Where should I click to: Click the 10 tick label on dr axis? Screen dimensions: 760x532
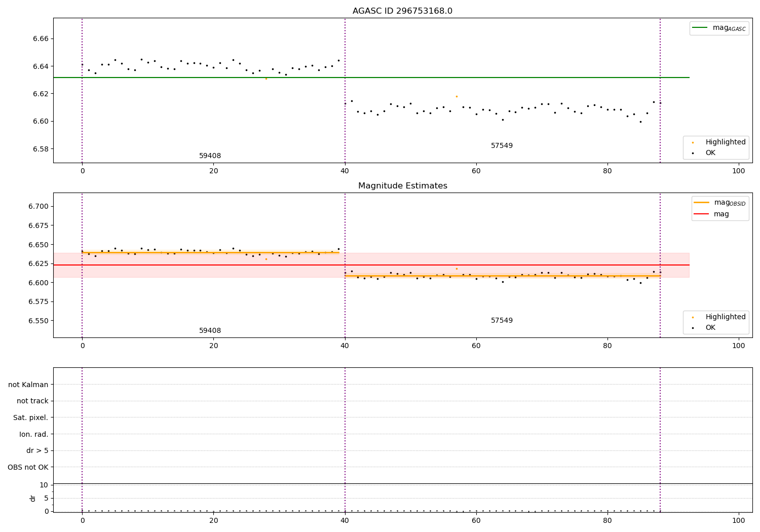(44, 485)
